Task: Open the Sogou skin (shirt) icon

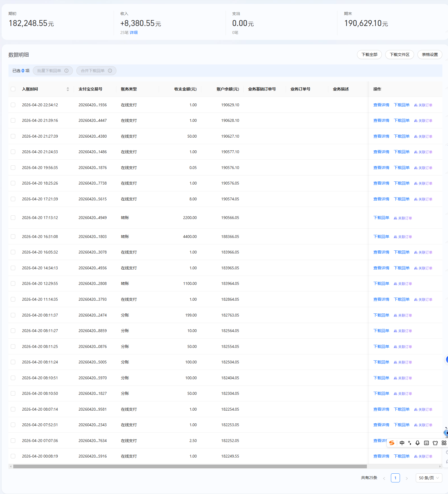Action: point(435,443)
